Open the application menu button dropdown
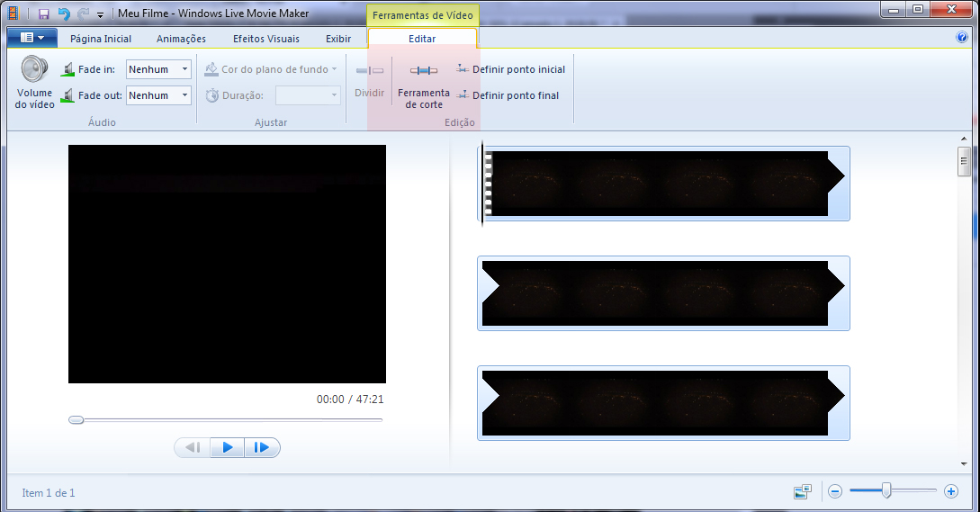The height and width of the screenshot is (512, 980). pyautogui.click(x=31, y=38)
